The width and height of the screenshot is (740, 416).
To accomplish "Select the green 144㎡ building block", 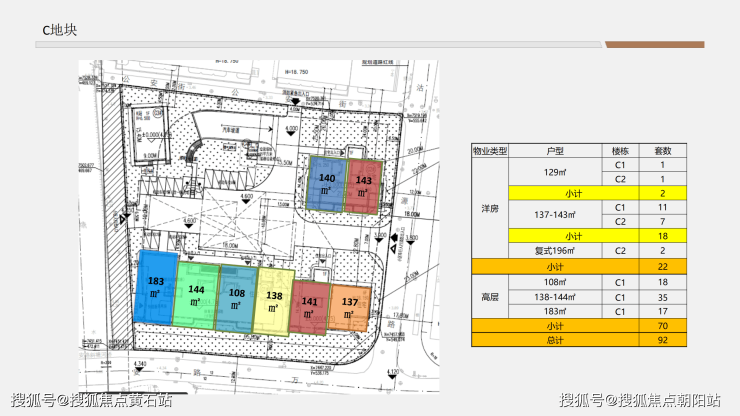I will 196,295.
